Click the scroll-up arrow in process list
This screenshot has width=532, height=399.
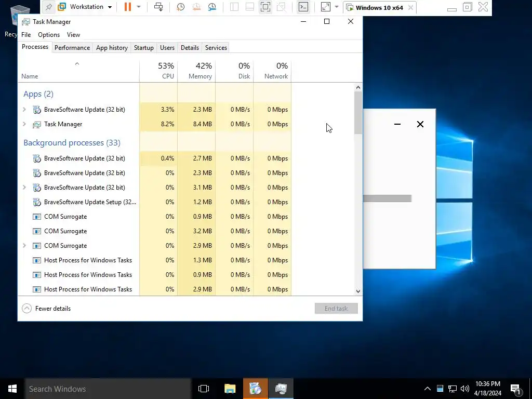pyautogui.click(x=358, y=87)
